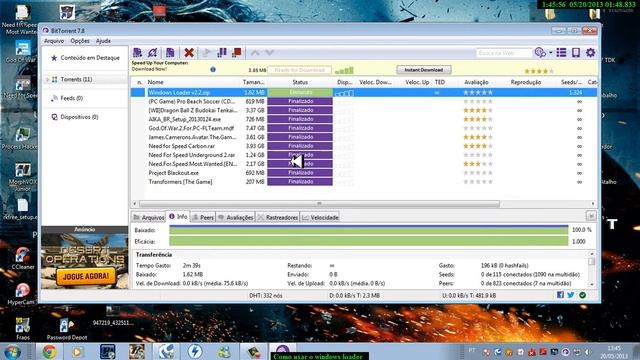Screen dimensions: 640x360
Task: Click the Add Torrent toolbar icon
Action: [x=138, y=53]
